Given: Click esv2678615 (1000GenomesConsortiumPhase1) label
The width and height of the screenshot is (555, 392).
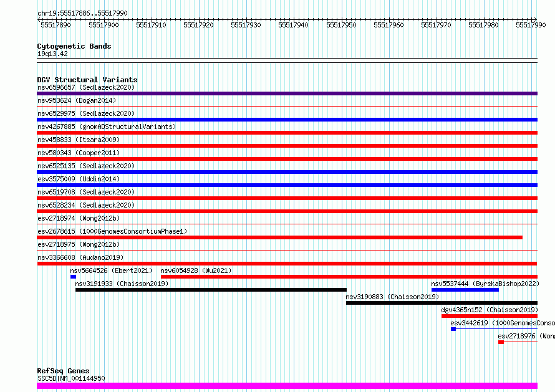Looking at the screenshot, I should point(112,231).
